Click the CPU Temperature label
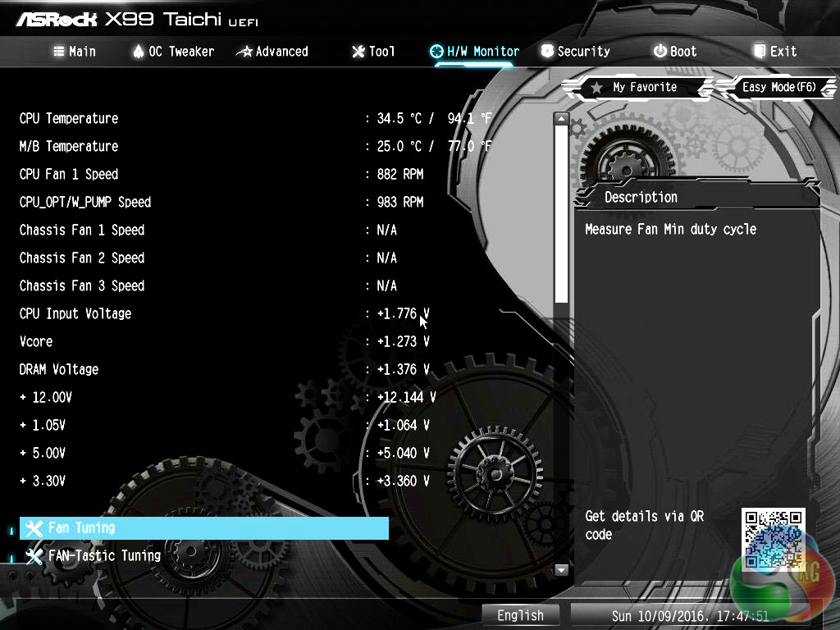The width and height of the screenshot is (840, 630). click(69, 118)
